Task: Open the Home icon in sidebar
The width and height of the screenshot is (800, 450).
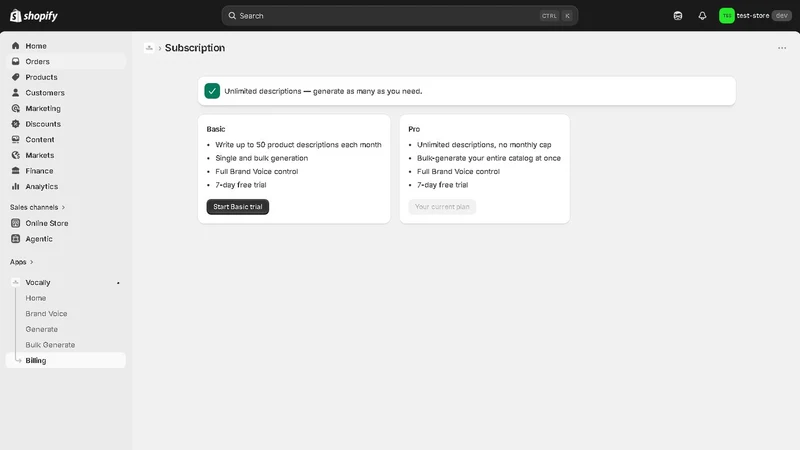Action: click(15, 46)
